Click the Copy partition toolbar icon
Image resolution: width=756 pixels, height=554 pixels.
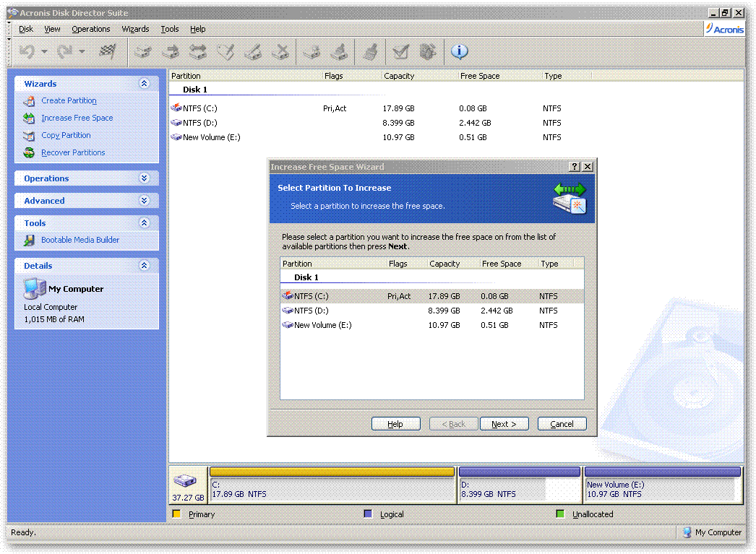point(142,51)
